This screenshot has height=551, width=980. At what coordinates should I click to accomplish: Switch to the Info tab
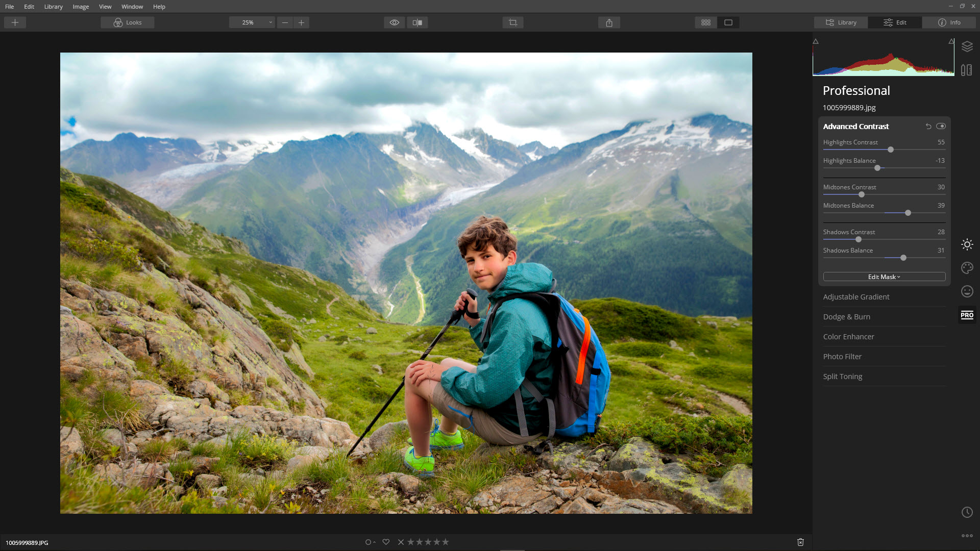pos(949,22)
